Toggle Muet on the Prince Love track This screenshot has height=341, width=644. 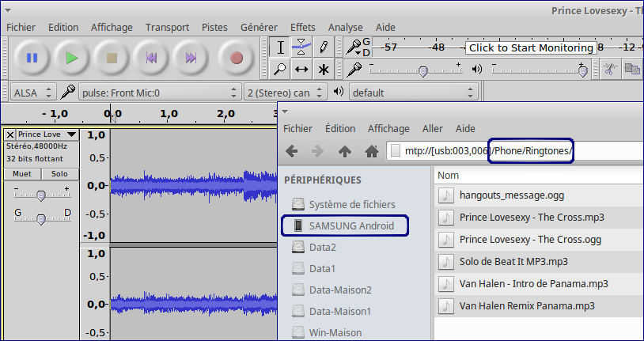click(x=22, y=174)
